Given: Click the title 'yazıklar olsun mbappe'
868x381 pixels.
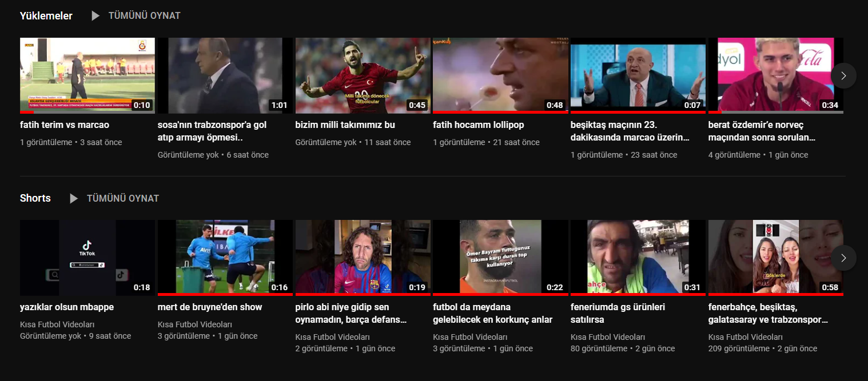Looking at the screenshot, I should (67, 307).
